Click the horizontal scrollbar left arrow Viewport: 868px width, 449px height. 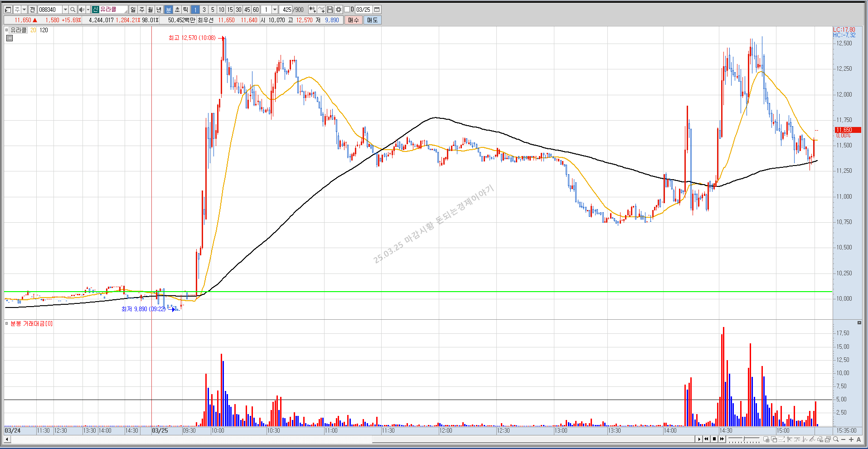(7, 439)
